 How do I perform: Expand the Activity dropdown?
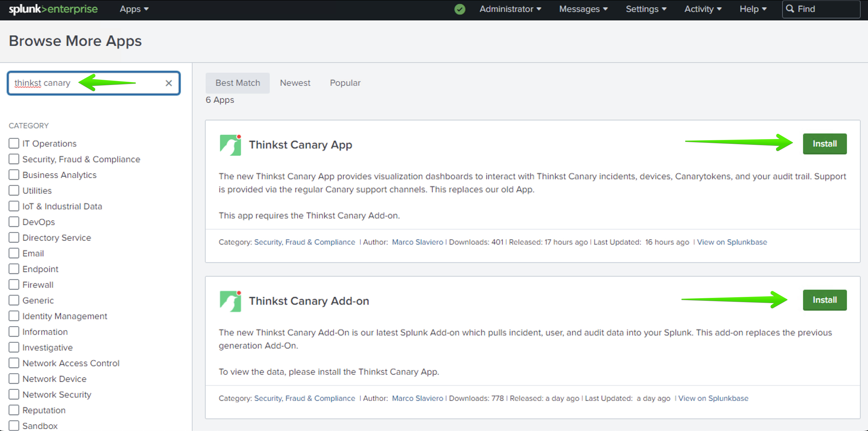pyautogui.click(x=703, y=9)
